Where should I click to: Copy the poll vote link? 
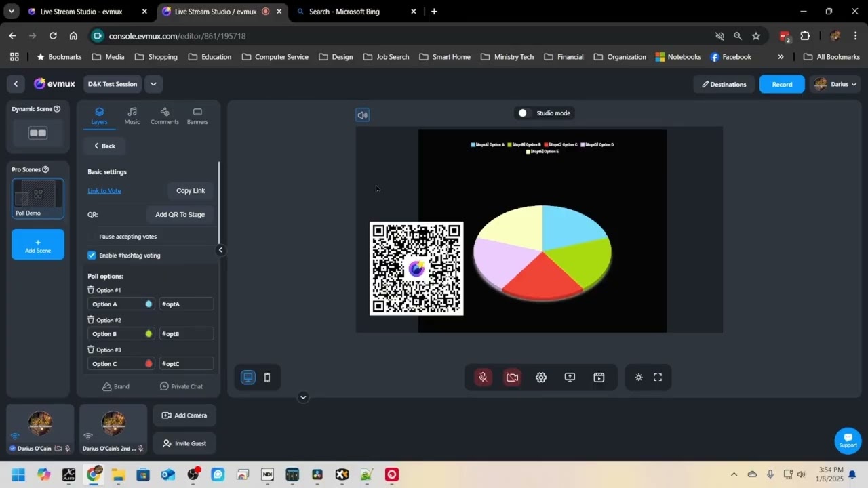pyautogui.click(x=191, y=191)
